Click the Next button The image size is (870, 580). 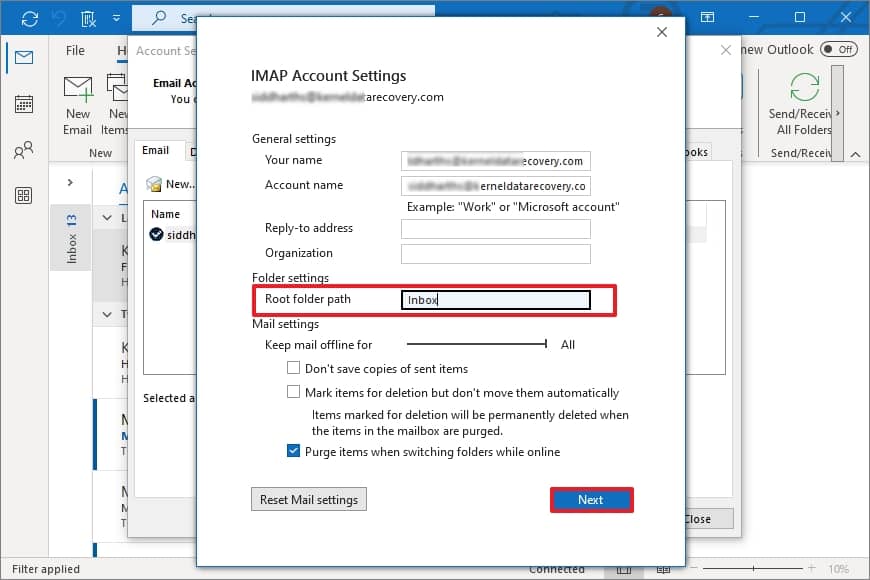tap(591, 500)
